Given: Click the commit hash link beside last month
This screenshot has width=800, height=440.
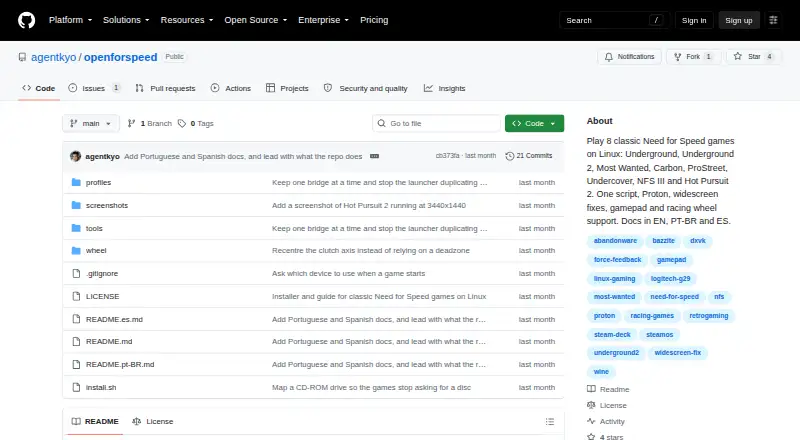Looking at the screenshot, I should (x=447, y=156).
